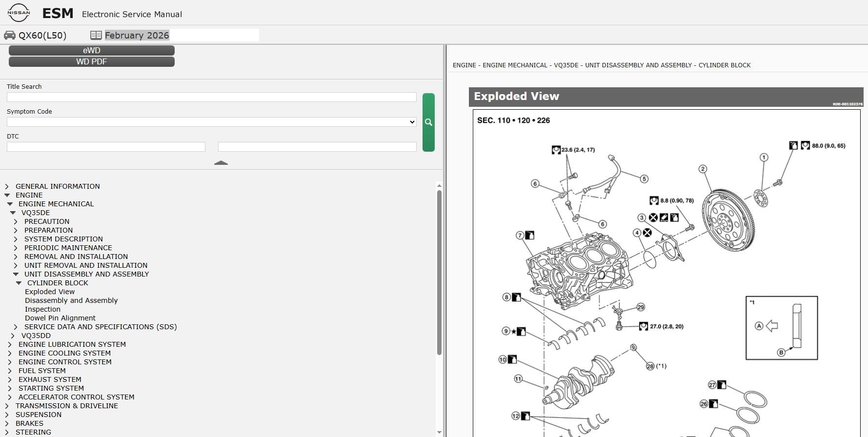This screenshot has height=437, width=868.
Task: Click the tree panel vertical scrollbar thumb
Action: pos(439,272)
